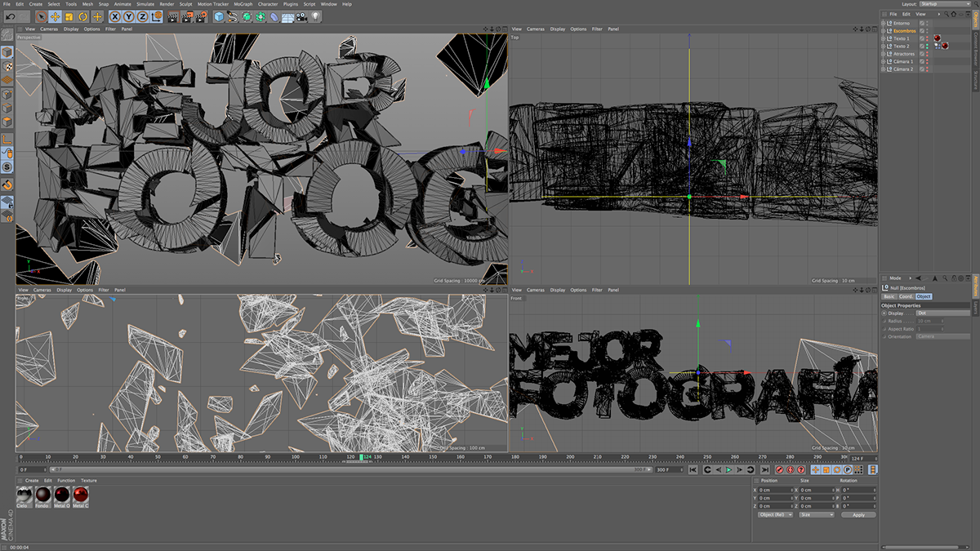Click the green playhead marker at frame 124
This screenshot has height=551, width=980.
pyautogui.click(x=362, y=457)
